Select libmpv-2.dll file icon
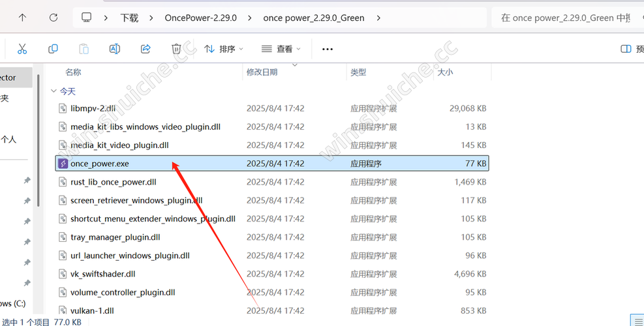The width and height of the screenshot is (644, 326). (63, 108)
